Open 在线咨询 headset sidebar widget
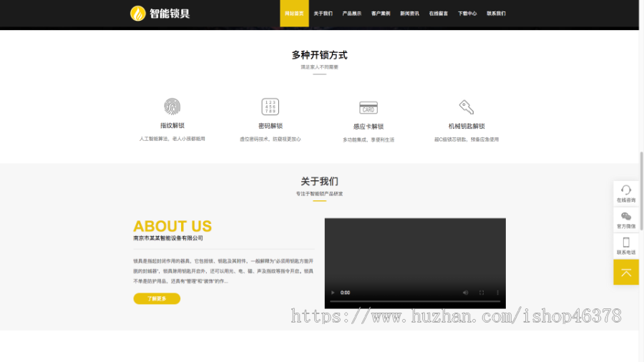 click(x=626, y=193)
